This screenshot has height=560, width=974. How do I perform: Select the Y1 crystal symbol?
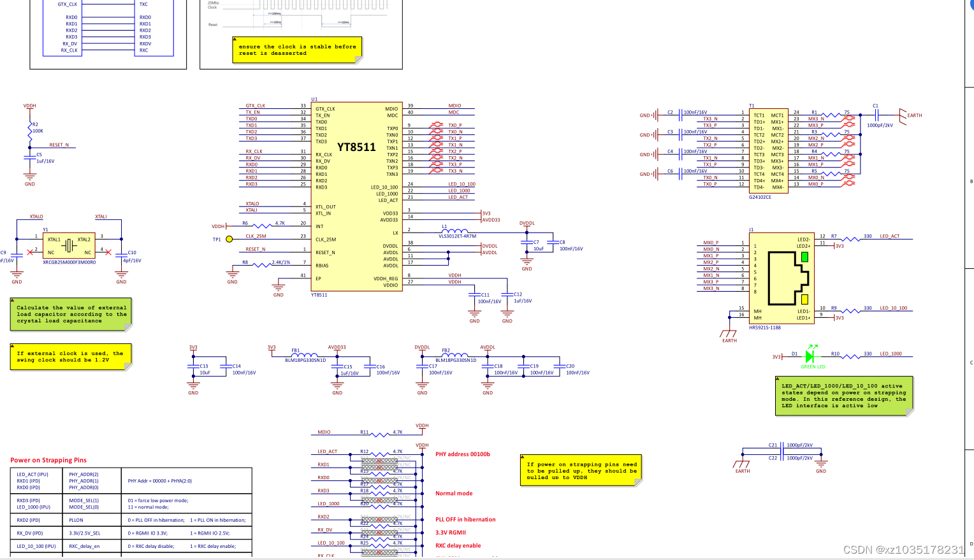coord(69,246)
